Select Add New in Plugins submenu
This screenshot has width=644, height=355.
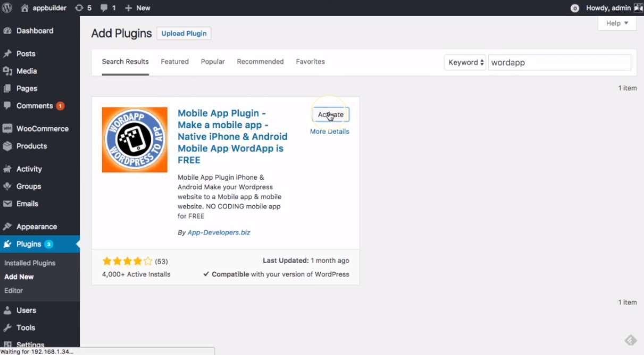[19, 277]
